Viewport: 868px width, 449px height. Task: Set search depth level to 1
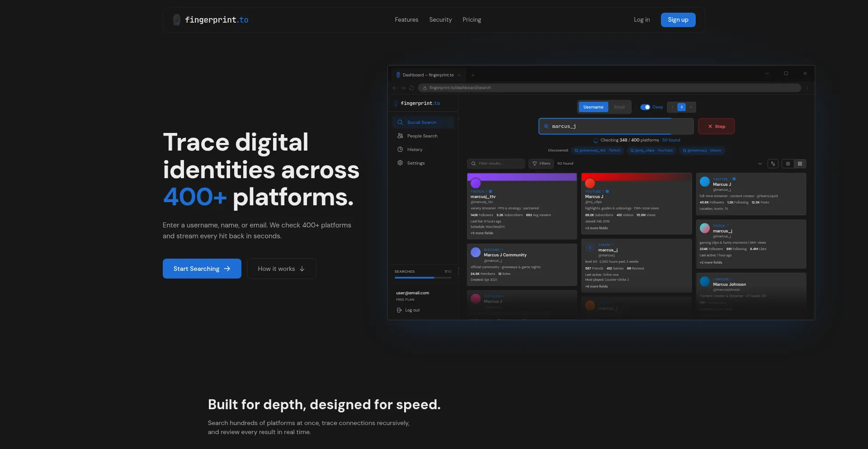(673, 107)
